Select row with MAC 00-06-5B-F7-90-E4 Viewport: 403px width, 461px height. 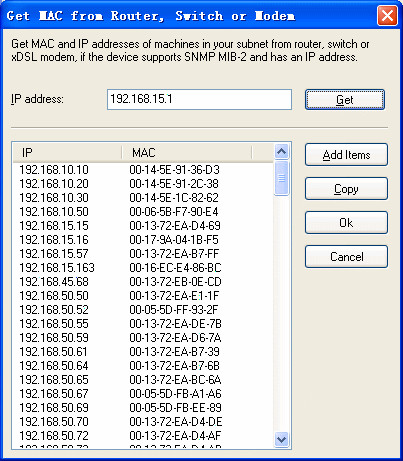[143, 212]
